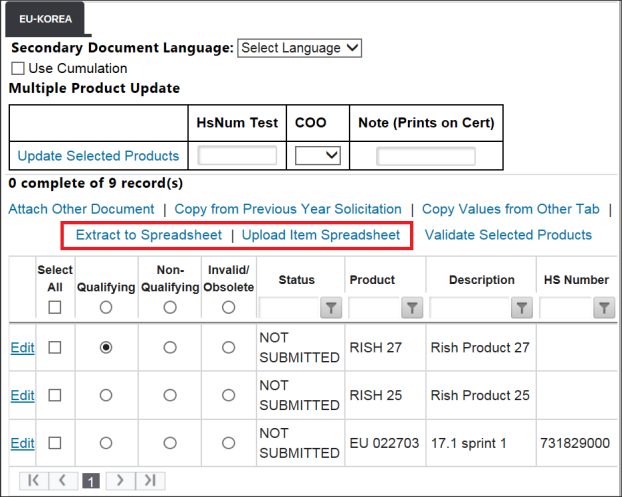622x497 pixels.
Task: Go to first page of records
Action: click(34, 481)
